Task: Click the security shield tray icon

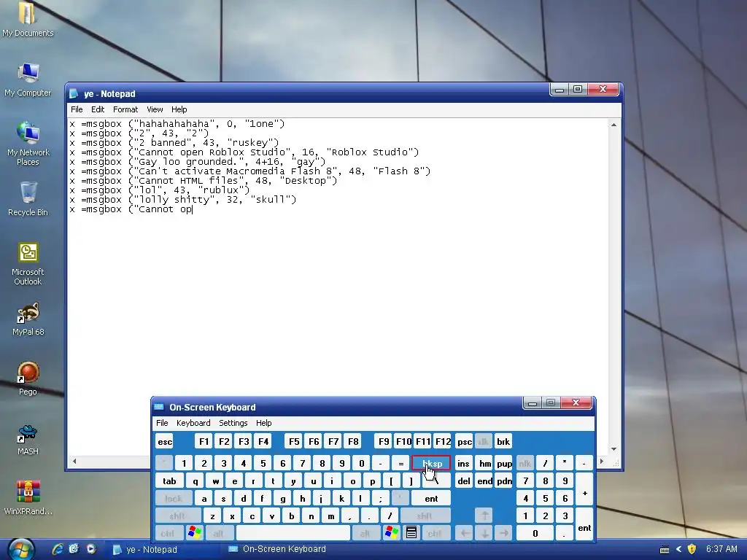Action: [x=692, y=549]
